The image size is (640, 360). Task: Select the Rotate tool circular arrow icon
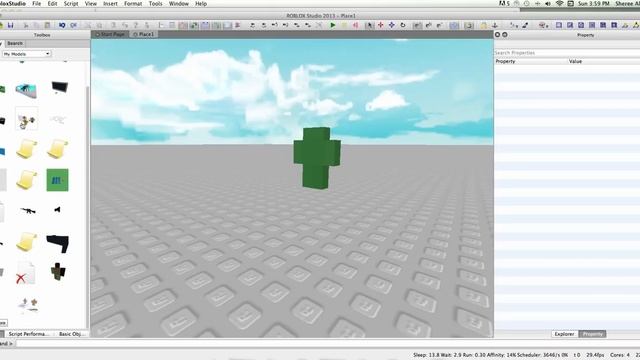pos(402,25)
